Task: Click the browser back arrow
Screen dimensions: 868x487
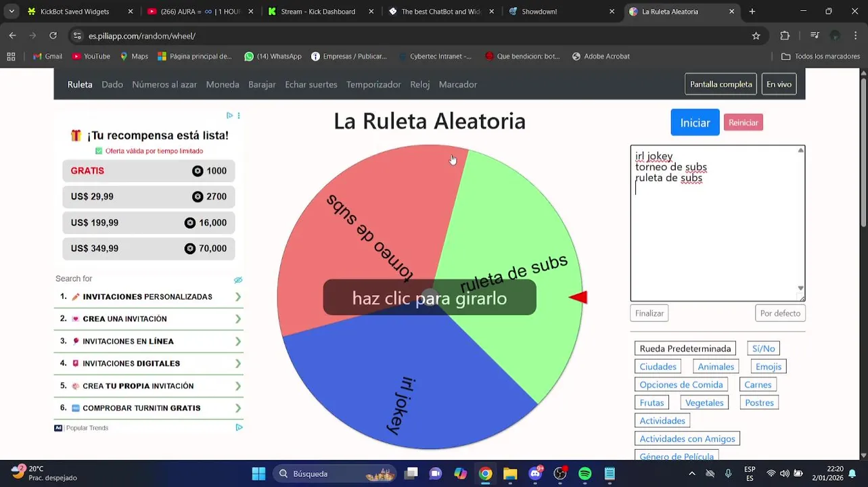Action: click(x=12, y=36)
